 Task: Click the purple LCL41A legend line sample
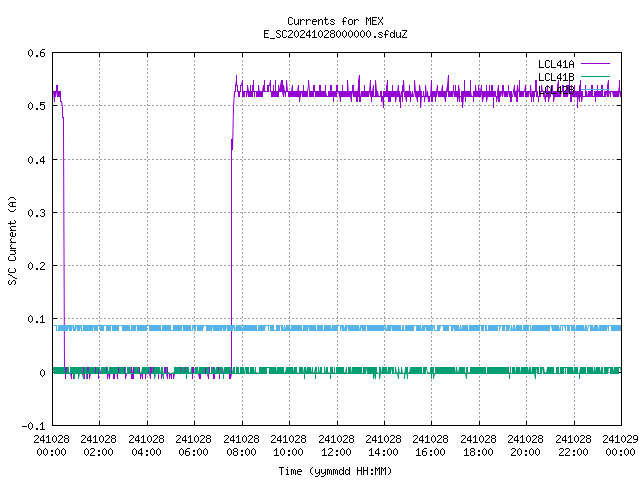pos(595,64)
